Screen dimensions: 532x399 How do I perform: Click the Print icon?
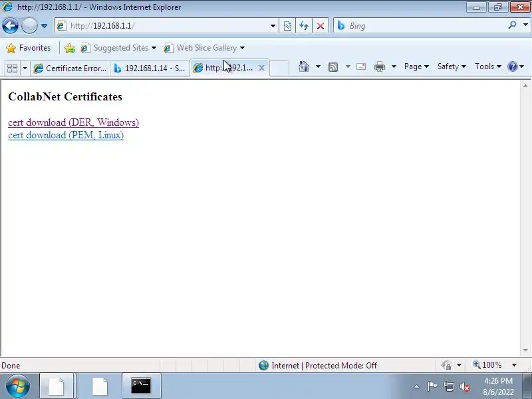(380, 66)
